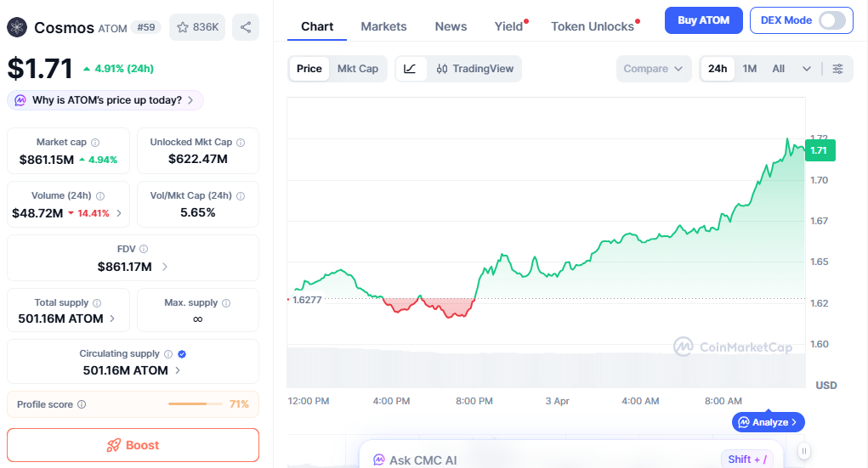868x468 pixels.
Task: Expand Circulating supply details chevron
Action: 178,370
